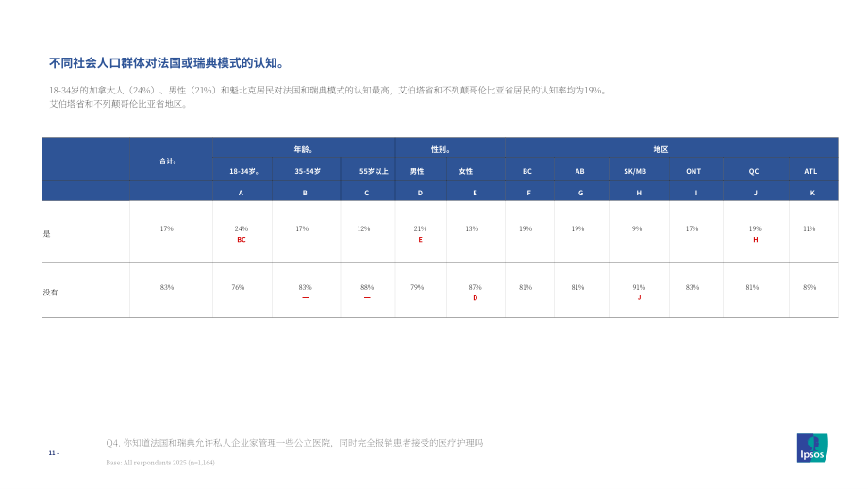Click the 24% value for 18-34岁
868x489 pixels.
[x=242, y=228]
